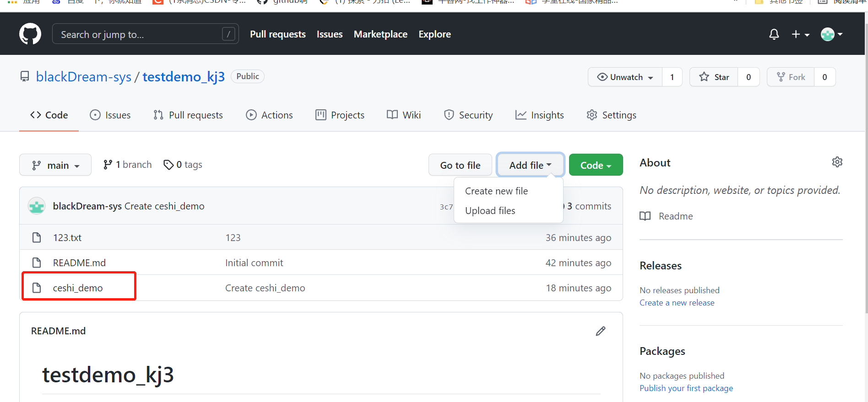The image size is (868, 402).
Task: Open the notifications bell
Action: (774, 34)
